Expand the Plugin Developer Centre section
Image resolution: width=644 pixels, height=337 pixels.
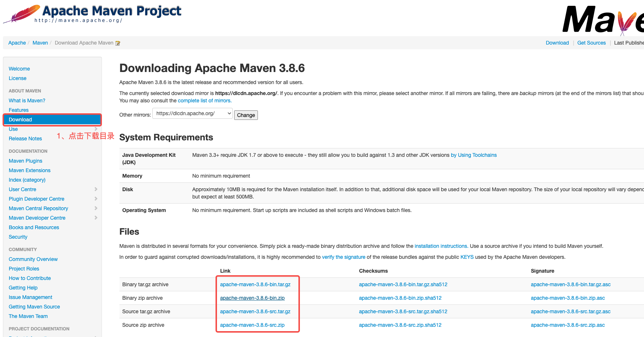click(96, 199)
